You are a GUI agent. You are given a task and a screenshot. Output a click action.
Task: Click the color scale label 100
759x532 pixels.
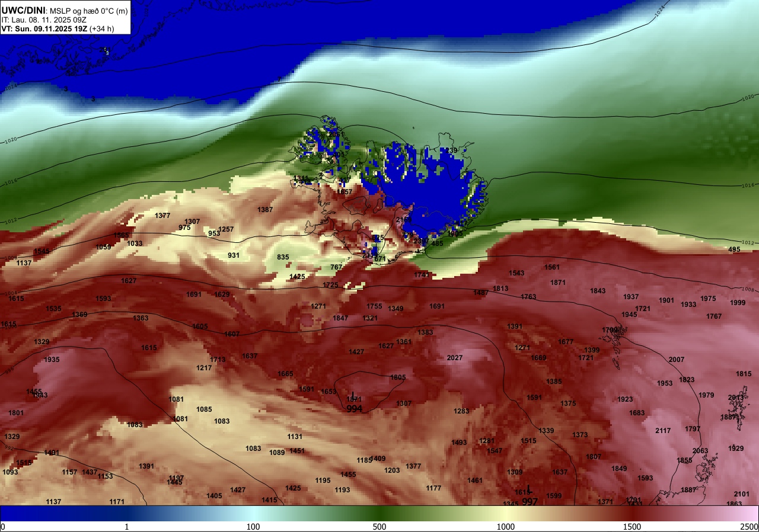[253, 527]
